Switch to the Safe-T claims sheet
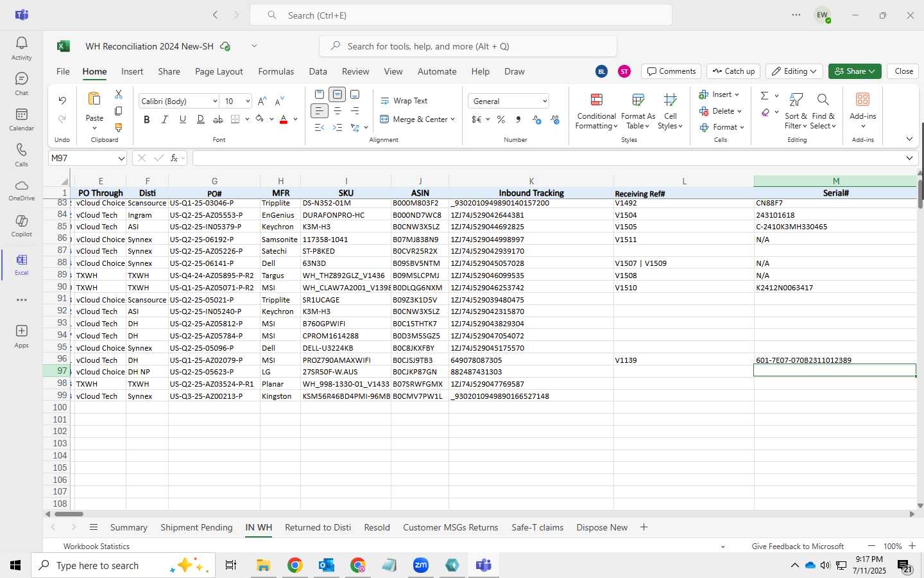 [537, 527]
